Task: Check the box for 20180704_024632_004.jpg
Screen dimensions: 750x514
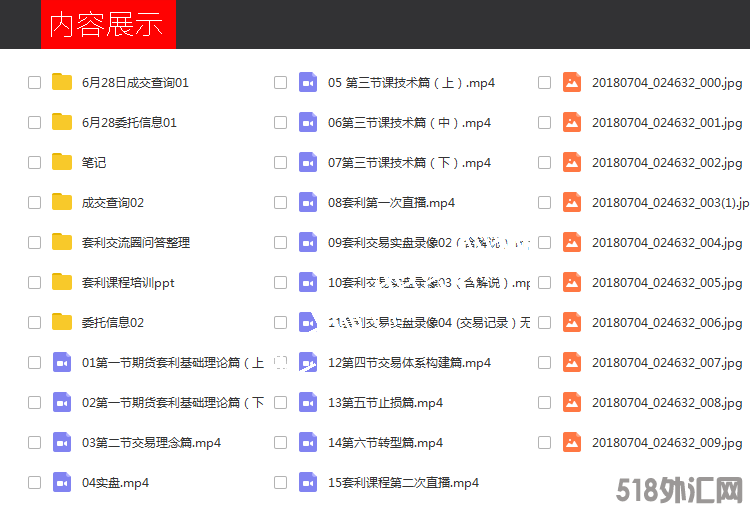Action: [x=545, y=242]
